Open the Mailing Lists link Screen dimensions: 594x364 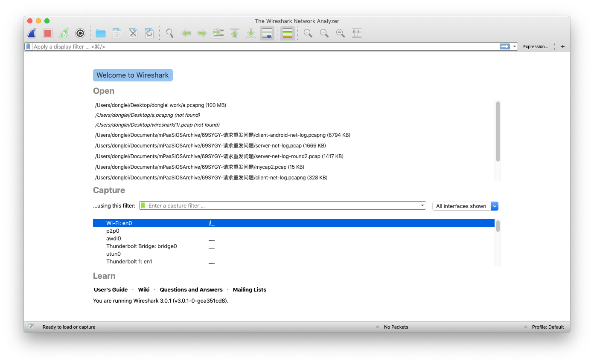250,289
